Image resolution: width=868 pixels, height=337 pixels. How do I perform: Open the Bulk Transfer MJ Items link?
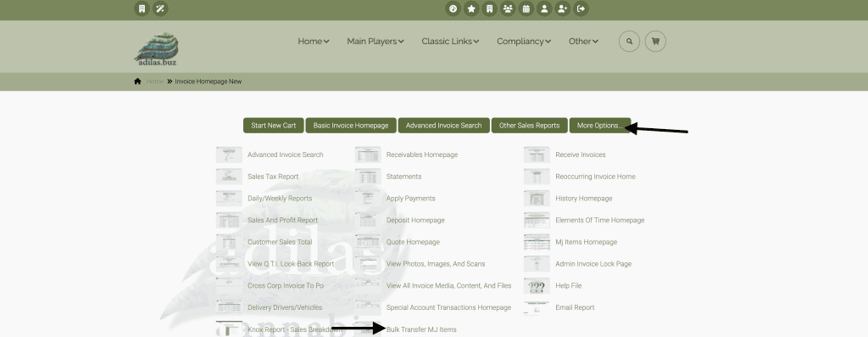tap(421, 329)
